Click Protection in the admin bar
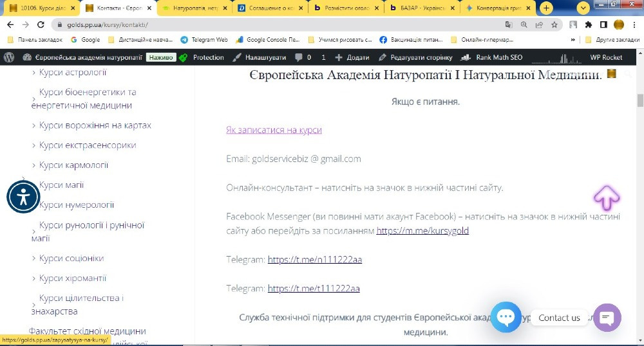 pyautogui.click(x=208, y=57)
